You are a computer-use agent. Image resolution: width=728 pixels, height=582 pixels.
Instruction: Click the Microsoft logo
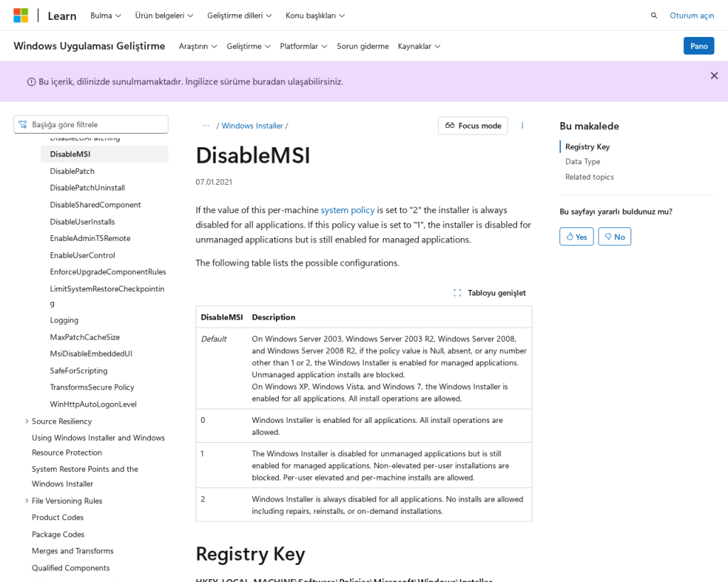pyautogui.click(x=21, y=16)
